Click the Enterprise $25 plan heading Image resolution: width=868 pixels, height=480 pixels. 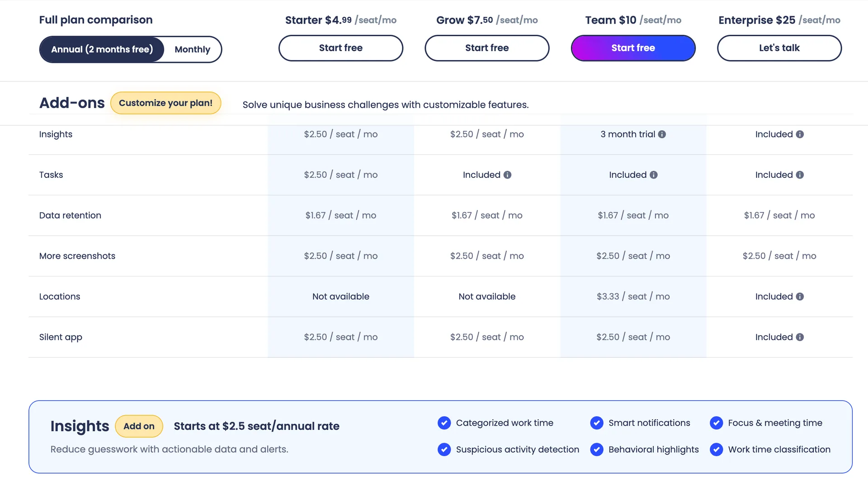pos(779,20)
